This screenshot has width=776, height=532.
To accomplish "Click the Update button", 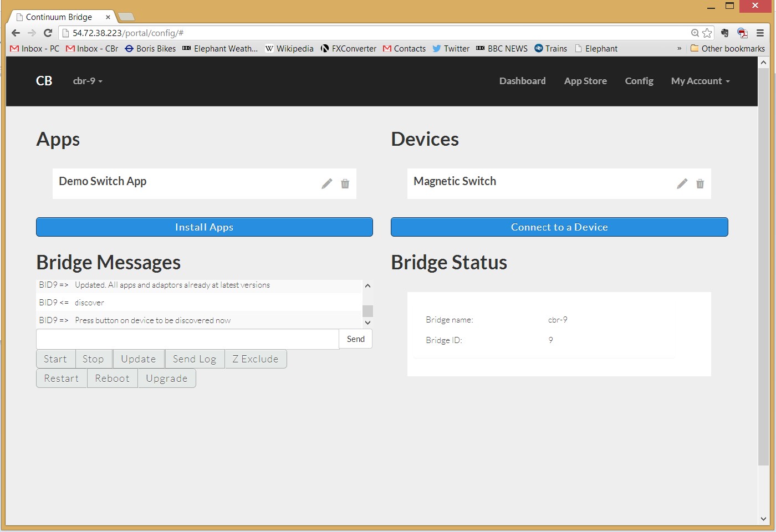I will click(139, 359).
